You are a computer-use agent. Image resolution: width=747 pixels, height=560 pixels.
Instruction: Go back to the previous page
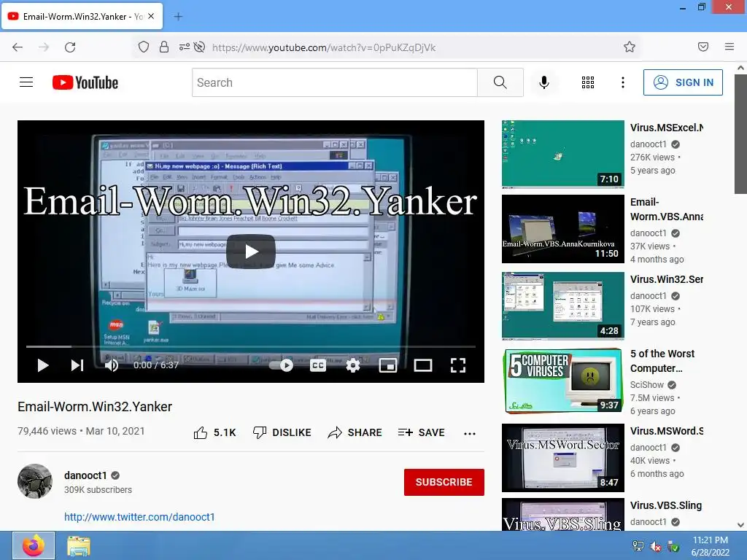[x=18, y=47]
